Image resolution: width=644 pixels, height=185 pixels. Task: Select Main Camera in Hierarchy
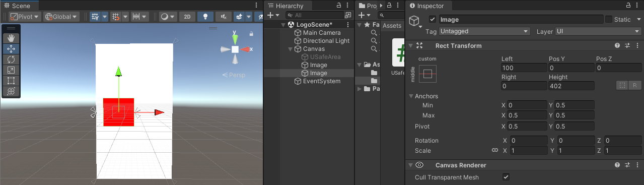(x=322, y=33)
